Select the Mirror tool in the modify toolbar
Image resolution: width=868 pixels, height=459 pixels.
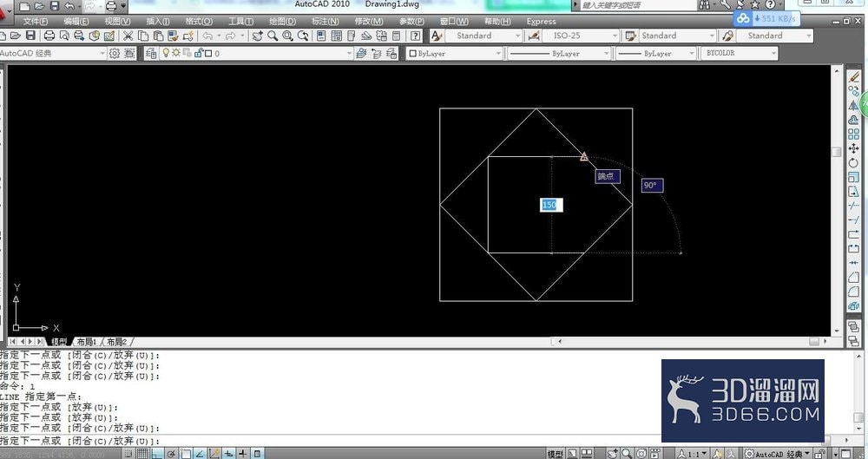pos(853,105)
